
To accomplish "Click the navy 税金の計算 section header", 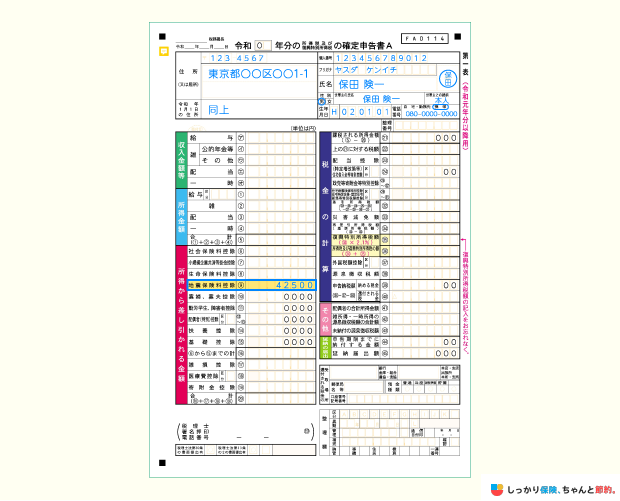I will (x=325, y=217).
